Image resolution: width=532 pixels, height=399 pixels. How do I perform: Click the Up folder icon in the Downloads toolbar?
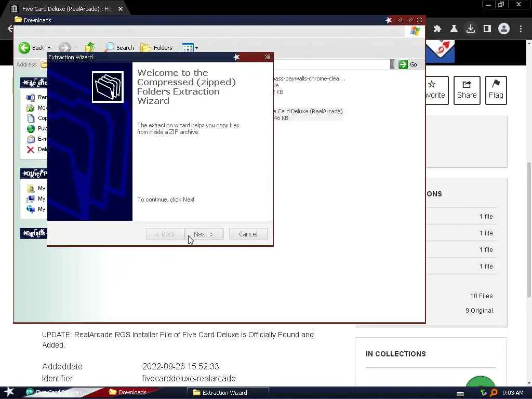tap(90, 48)
